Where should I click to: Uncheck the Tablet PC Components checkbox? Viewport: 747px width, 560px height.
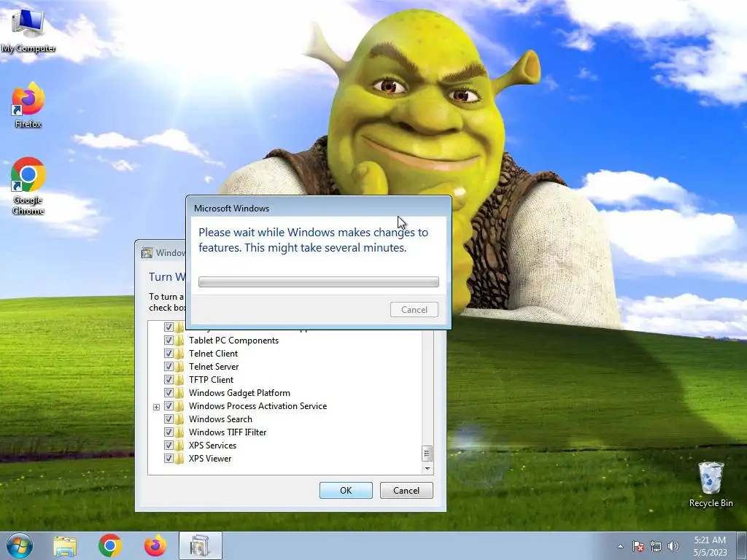click(169, 340)
